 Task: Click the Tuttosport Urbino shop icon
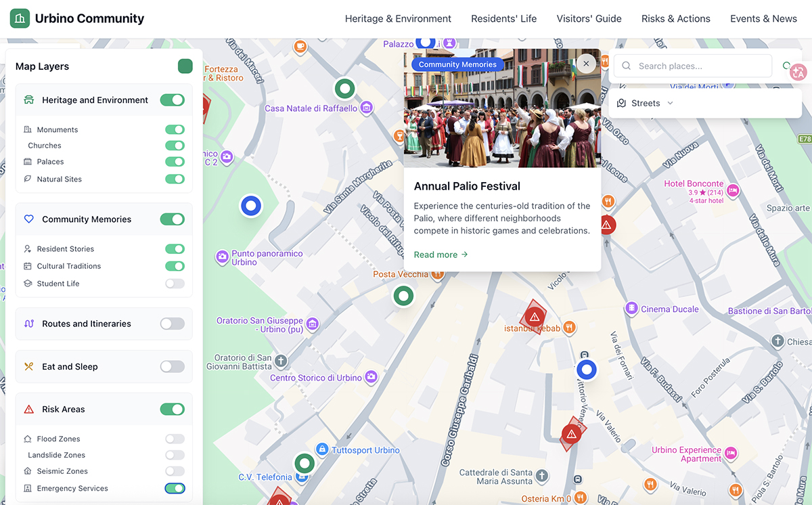[x=323, y=449]
